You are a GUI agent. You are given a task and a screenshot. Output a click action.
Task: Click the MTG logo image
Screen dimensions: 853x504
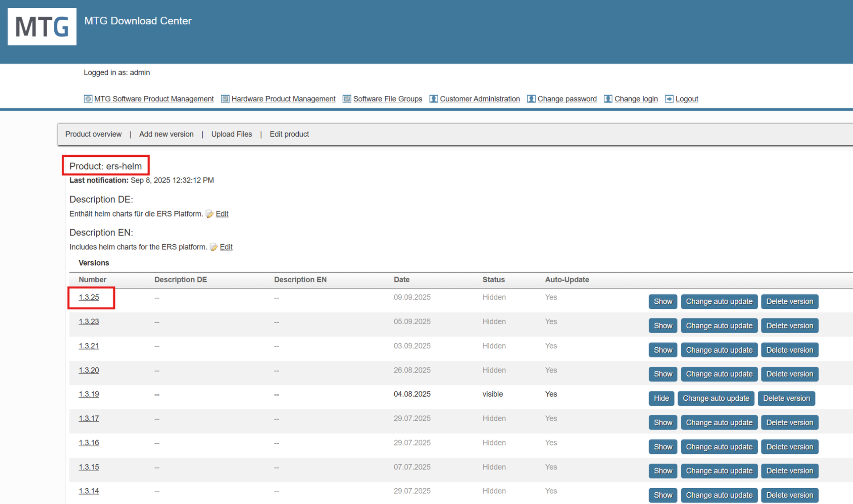click(42, 26)
